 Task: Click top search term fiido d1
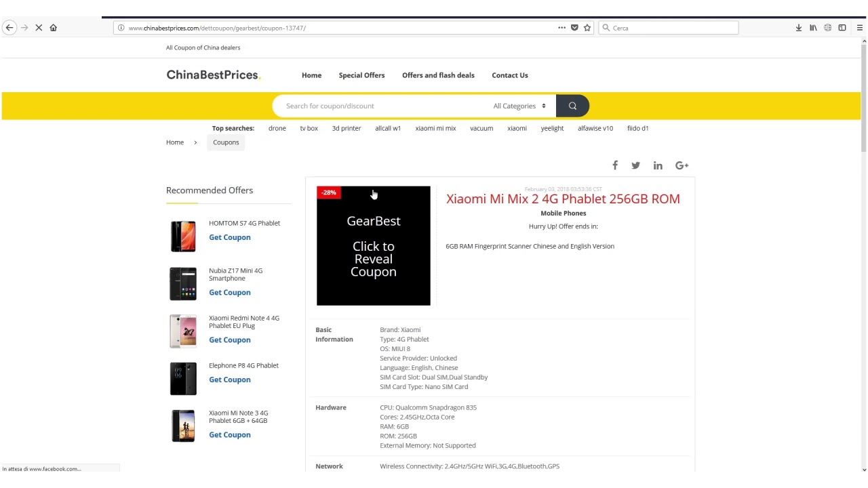click(x=637, y=128)
